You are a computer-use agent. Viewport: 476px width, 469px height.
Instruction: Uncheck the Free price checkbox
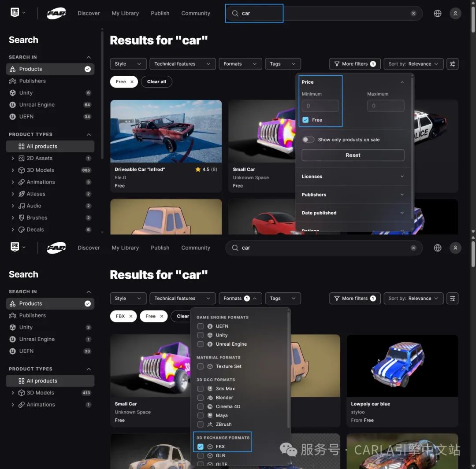click(x=305, y=120)
